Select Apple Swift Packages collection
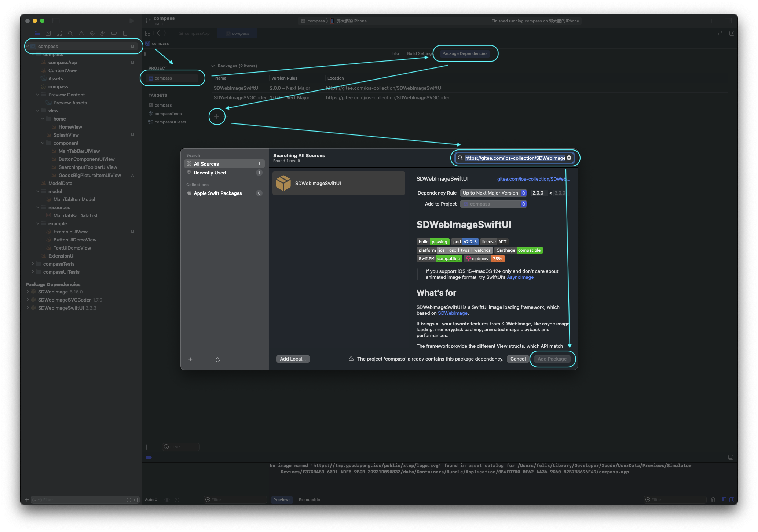The width and height of the screenshot is (758, 532). click(x=224, y=193)
